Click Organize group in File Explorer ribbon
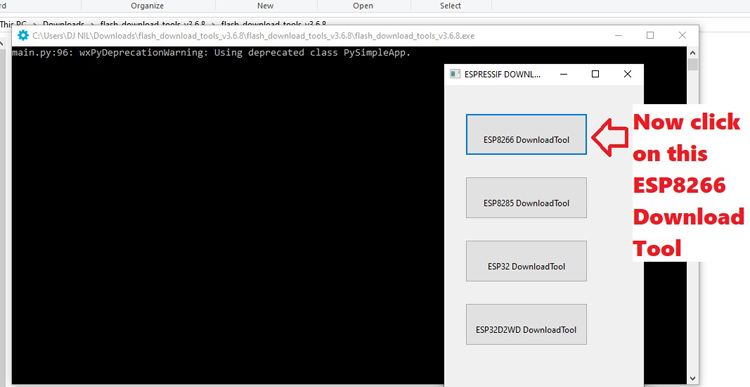 click(147, 6)
